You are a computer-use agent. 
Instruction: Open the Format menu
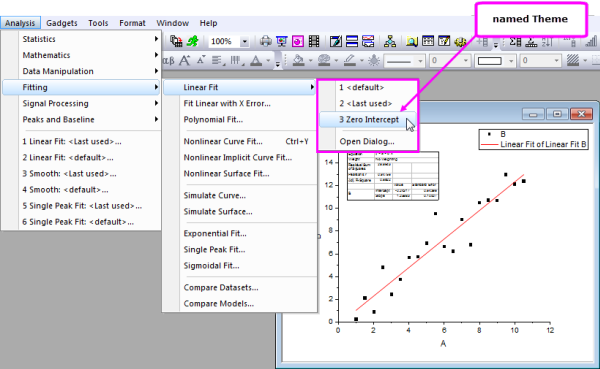point(132,23)
